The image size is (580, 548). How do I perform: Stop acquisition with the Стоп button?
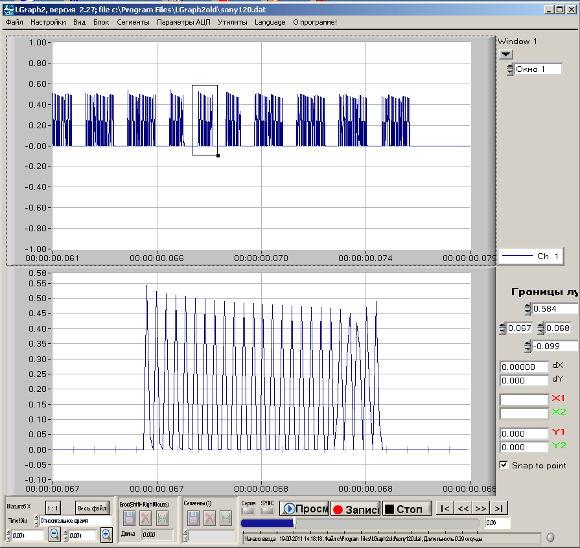(407, 509)
